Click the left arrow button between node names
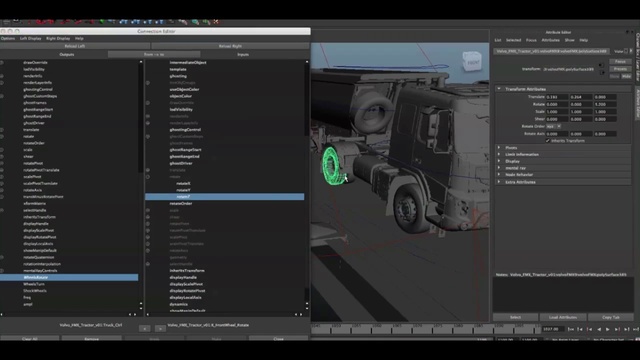This screenshot has width=640, height=360. tap(144, 328)
